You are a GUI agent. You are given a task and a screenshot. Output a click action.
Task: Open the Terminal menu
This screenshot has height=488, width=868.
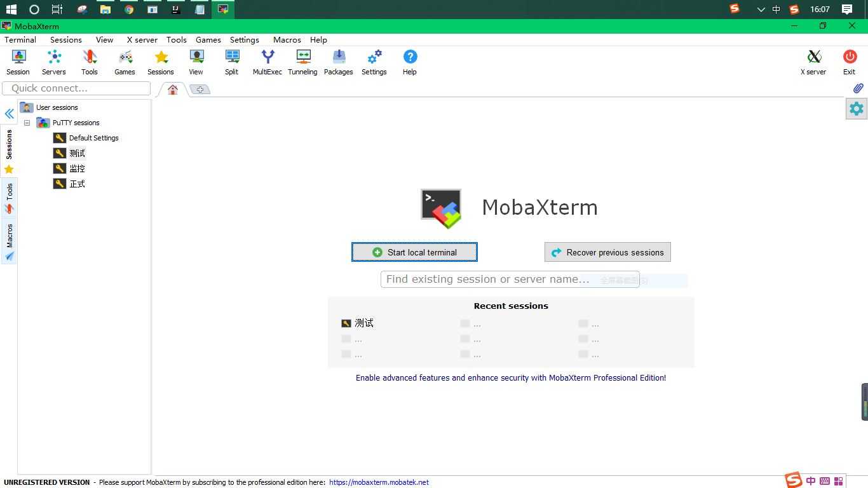pyautogui.click(x=20, y=39)
